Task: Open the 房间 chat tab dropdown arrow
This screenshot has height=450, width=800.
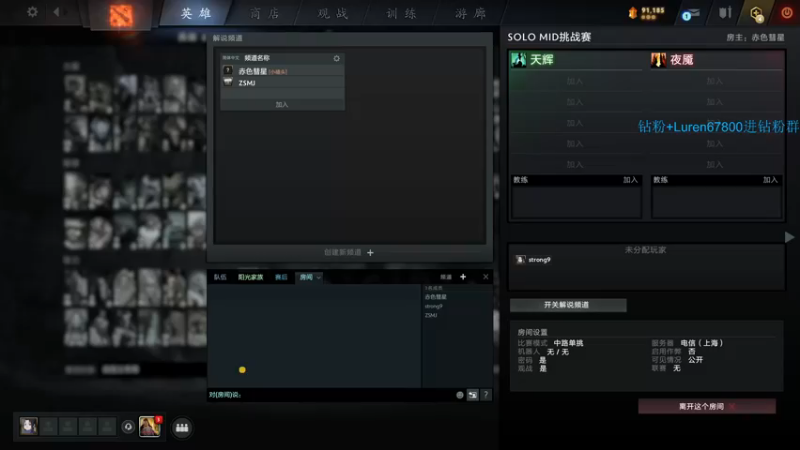Action: 318,278
